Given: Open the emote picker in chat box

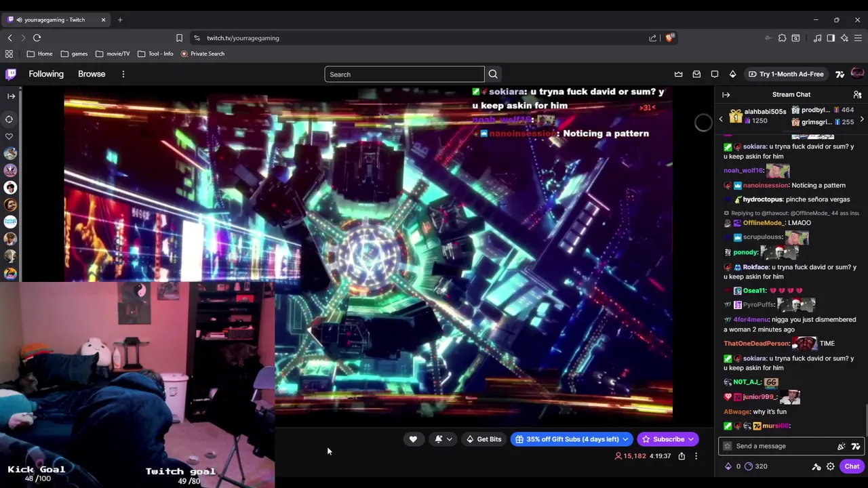Looking at the screenshot, I should [842, 446].
